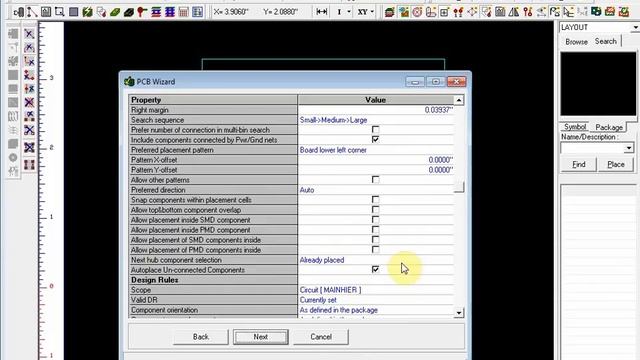Click the Pattern Y-offset value field
Screen dimensions: 640x360
click(376, 170)
